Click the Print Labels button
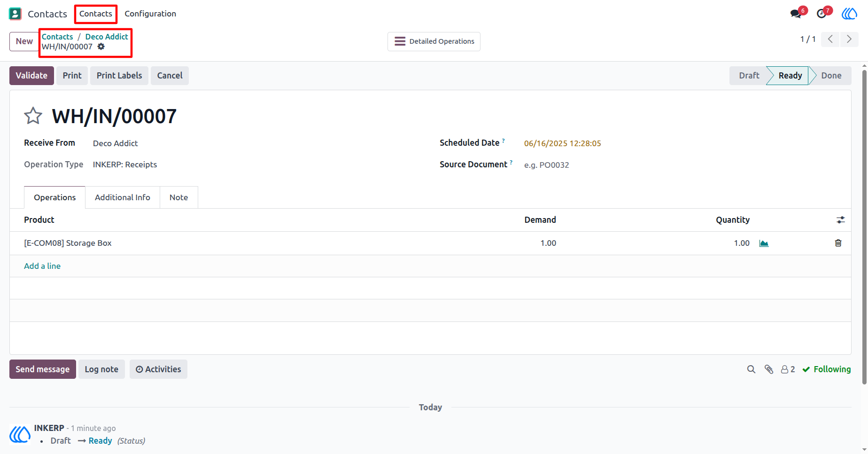Image resolution: width=868 pixels, height=454 pixels. (119, 76)
